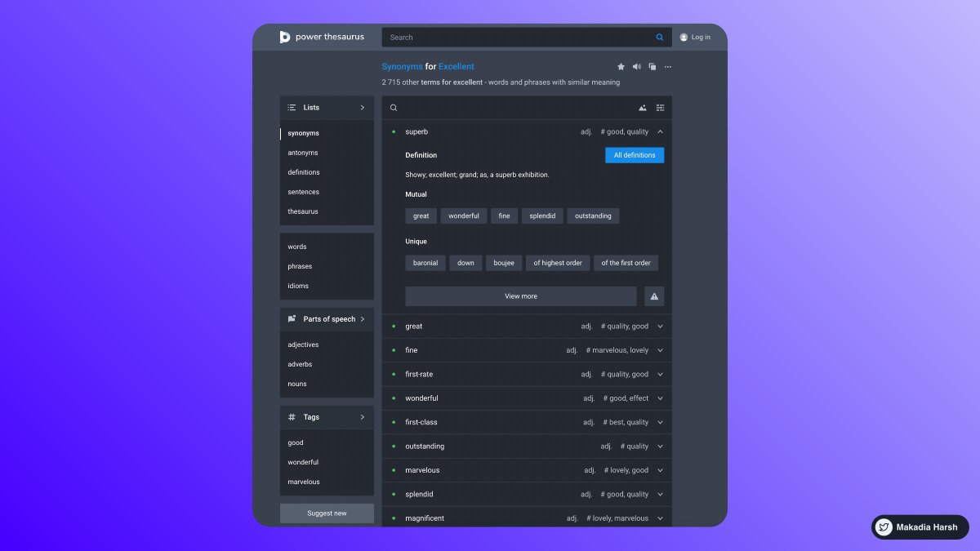The height and width of the screenshot is (551, 980).
Task: Click the Suggest new button
Action: click(327, 513)
